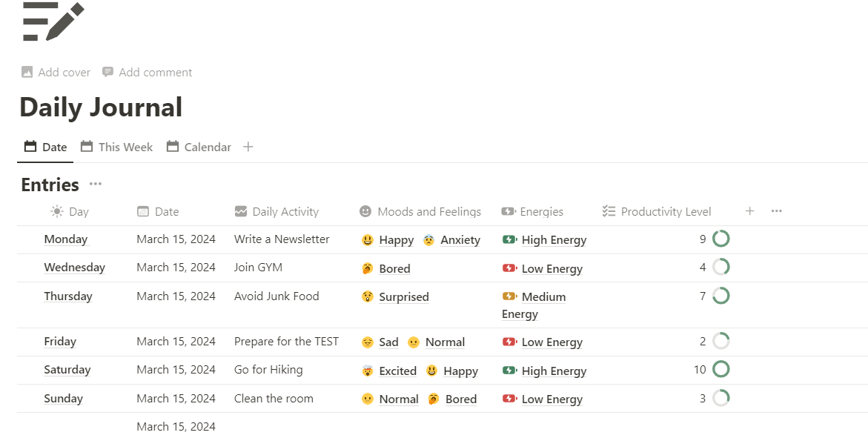Viewport: 868px width, 438px height.
Task: Open the table header three-dot menu
Action: [776, 211]
